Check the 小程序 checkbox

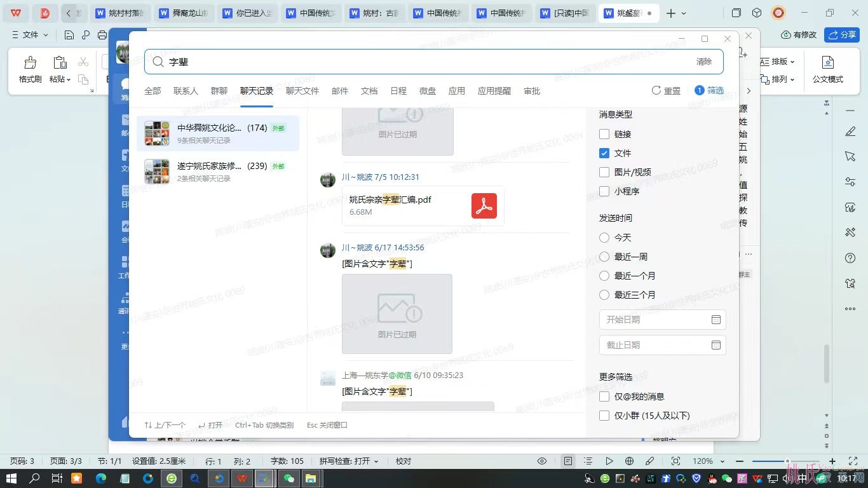point(604,191)
